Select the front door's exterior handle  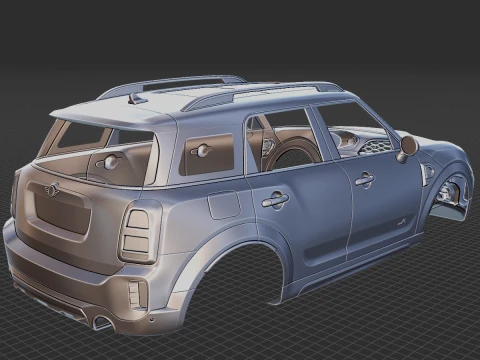point(364,179)
